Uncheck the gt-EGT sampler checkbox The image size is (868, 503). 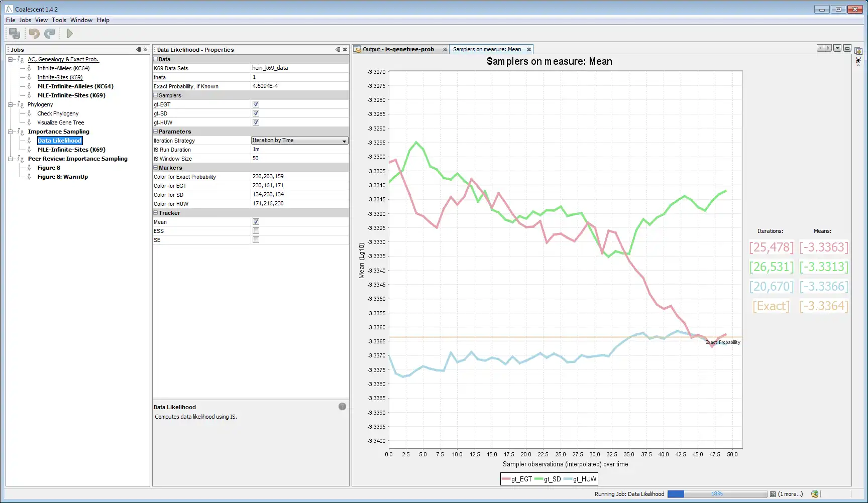pos(256,104)
